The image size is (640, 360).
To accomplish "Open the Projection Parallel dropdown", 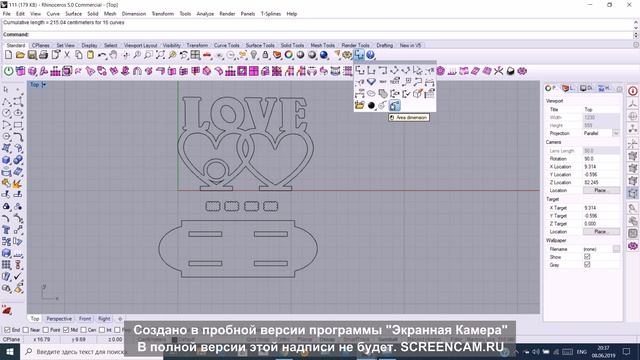I will (616, 133).
